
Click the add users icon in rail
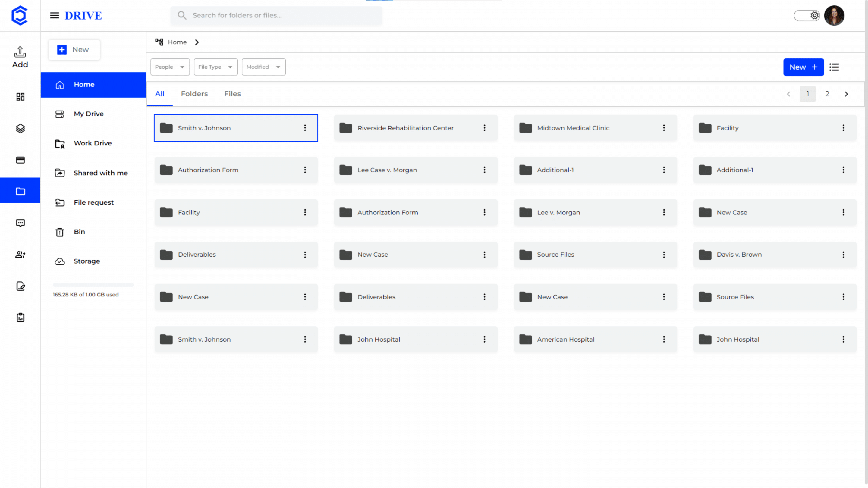pos(20,255)
